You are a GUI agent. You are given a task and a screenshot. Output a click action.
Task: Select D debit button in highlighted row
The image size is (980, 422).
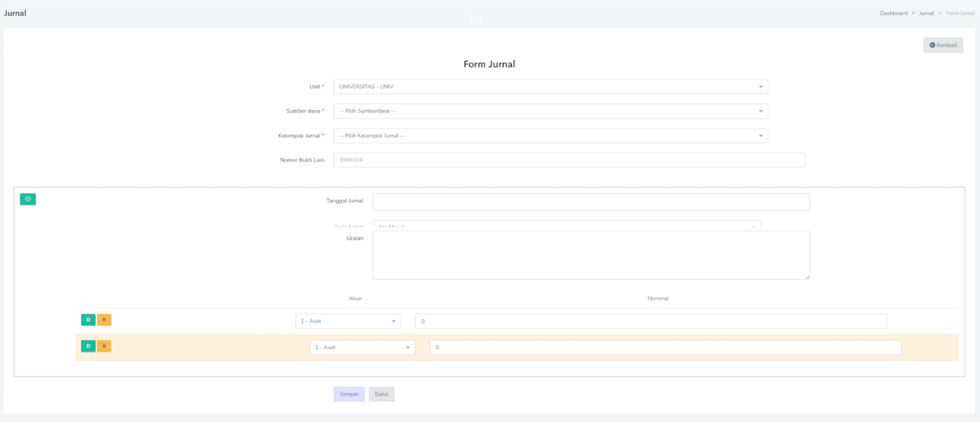click(88, 346)
